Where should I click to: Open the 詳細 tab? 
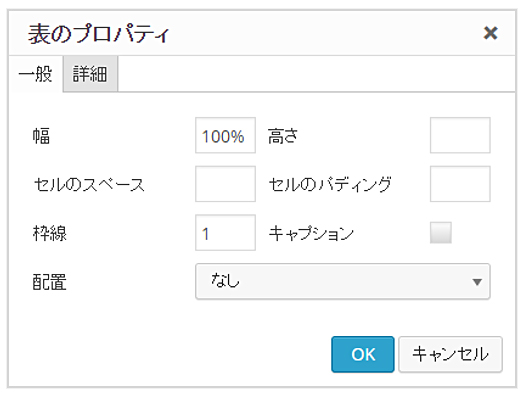[90, 74]
